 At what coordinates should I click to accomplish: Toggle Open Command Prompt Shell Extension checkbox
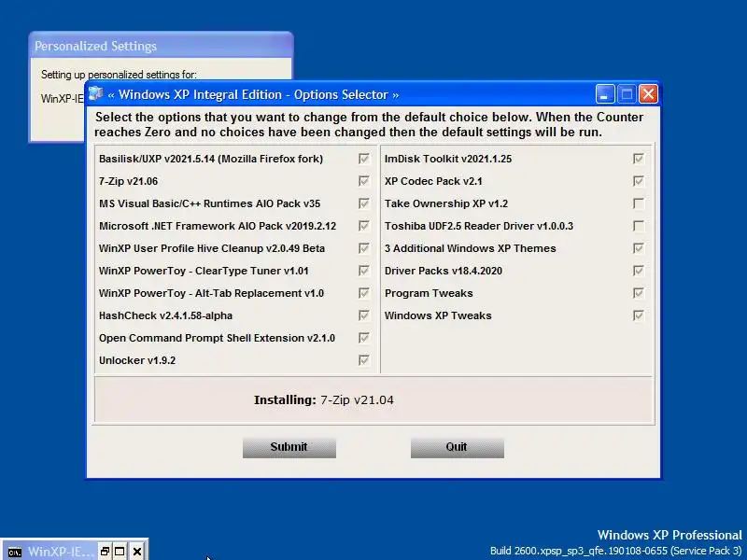tap(364, 338)
